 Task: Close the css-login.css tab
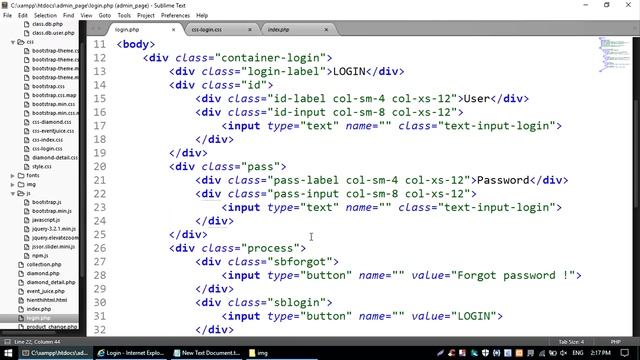(x=250, y=30)
